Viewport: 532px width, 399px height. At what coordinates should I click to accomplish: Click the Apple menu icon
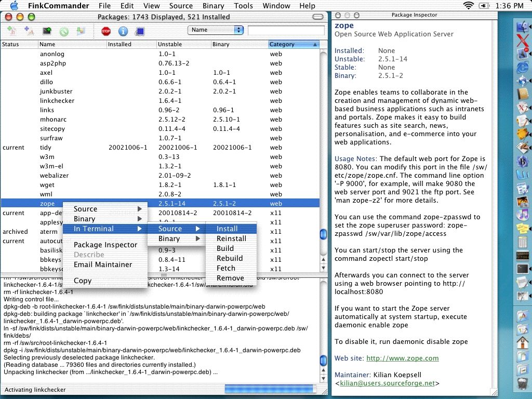[x=14, y=5]
